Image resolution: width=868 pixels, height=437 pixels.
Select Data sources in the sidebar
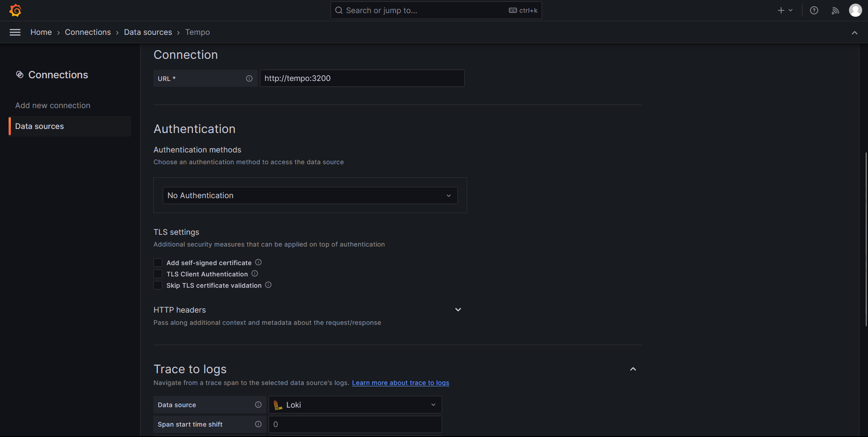[40, 126]
